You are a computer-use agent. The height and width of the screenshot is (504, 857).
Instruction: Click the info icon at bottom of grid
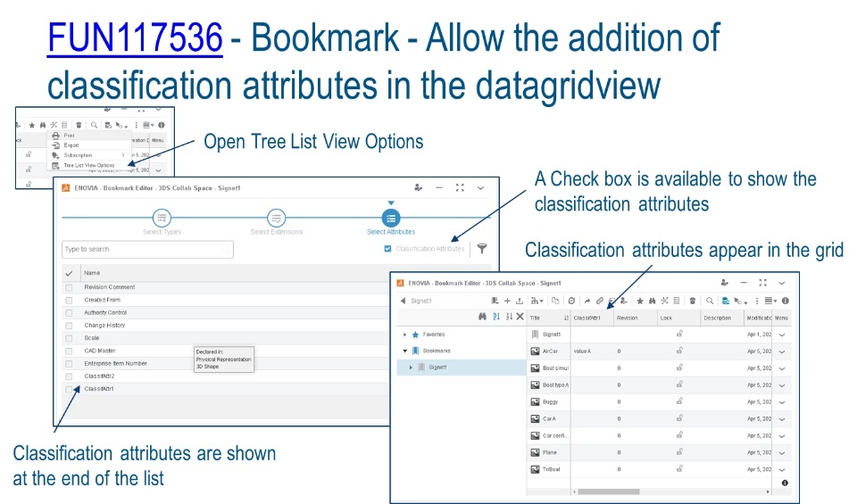(x=785, y=483)
